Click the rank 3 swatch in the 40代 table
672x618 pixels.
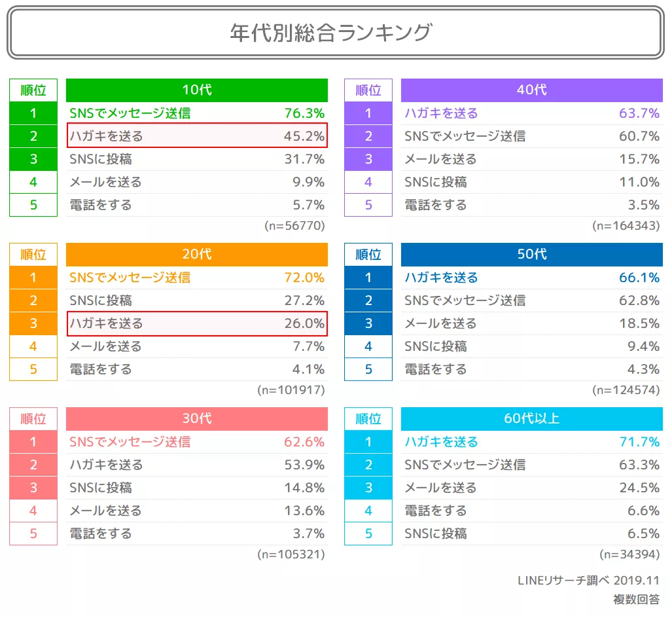point(368,159)
